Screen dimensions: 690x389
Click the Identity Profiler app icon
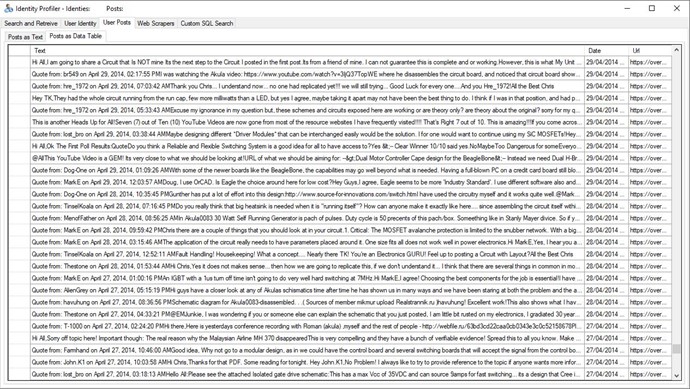click(8, 8)
